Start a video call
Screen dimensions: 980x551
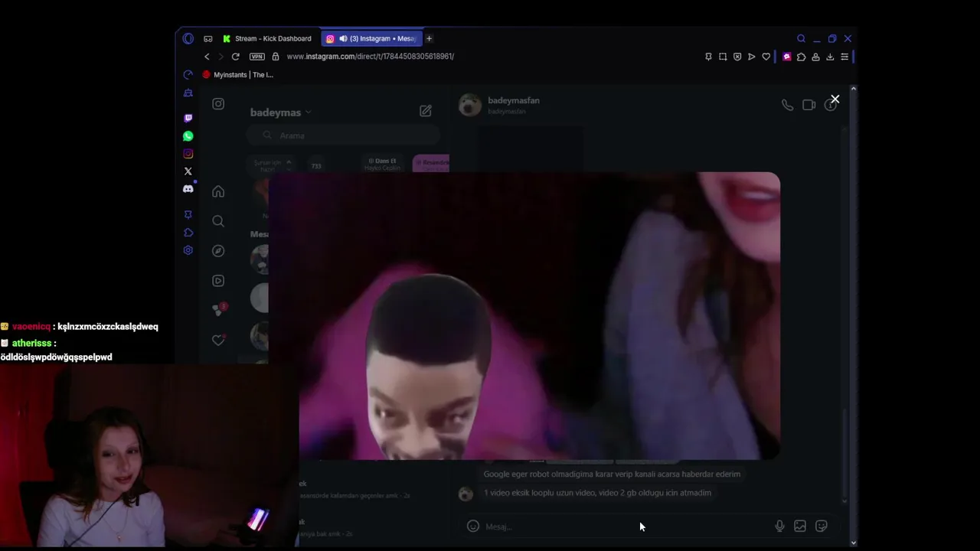click(x=808, y=105)
